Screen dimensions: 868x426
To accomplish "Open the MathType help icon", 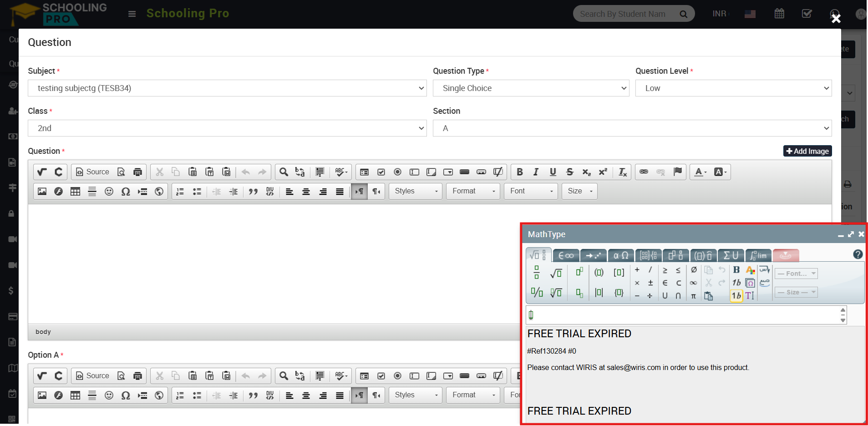I will 858,254.
